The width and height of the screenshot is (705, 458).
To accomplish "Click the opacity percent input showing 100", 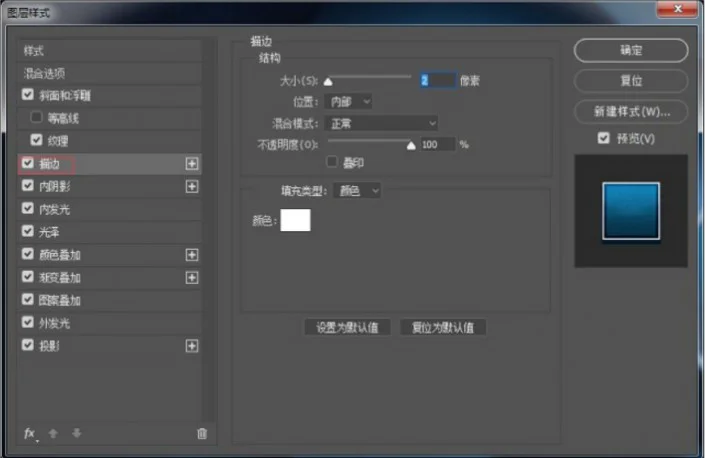I will pos(438,144).
